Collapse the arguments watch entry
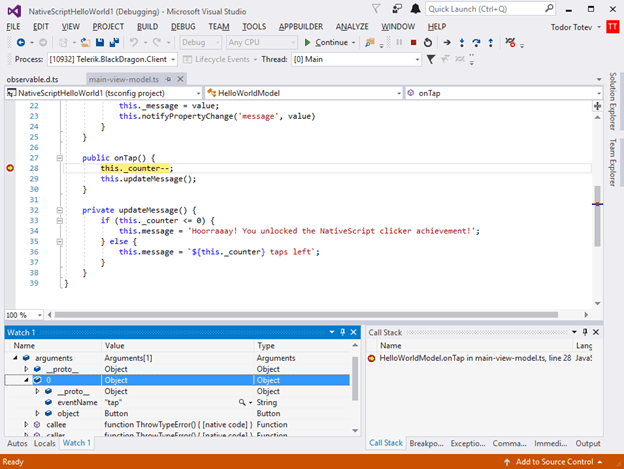 [x=15, y=358]
